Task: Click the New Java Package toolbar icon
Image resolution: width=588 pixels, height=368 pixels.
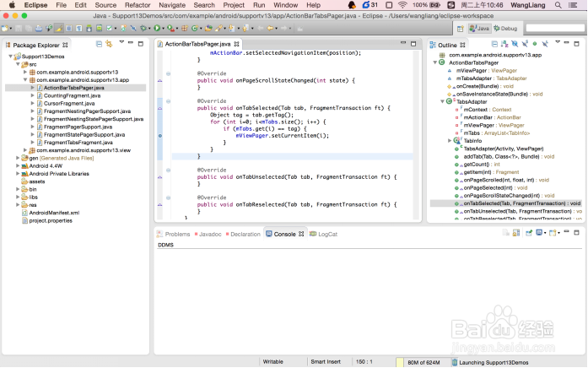Action: point(185,28)
